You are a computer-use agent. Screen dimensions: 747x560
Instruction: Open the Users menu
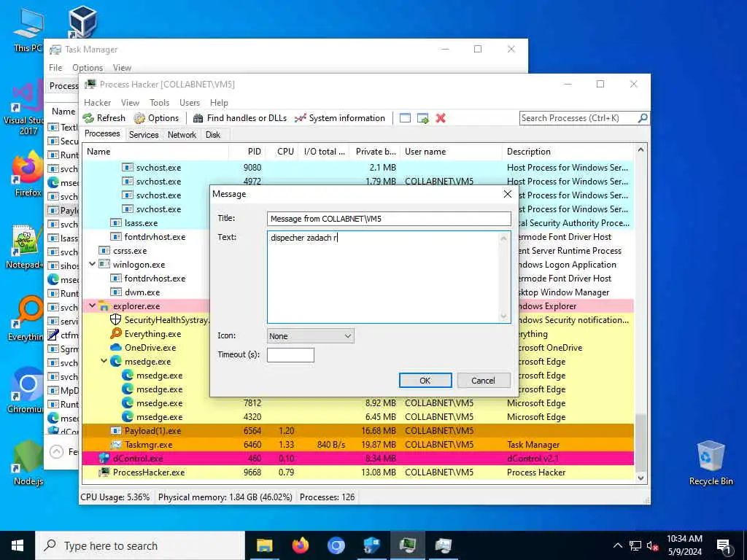click(x=190, y=102)
